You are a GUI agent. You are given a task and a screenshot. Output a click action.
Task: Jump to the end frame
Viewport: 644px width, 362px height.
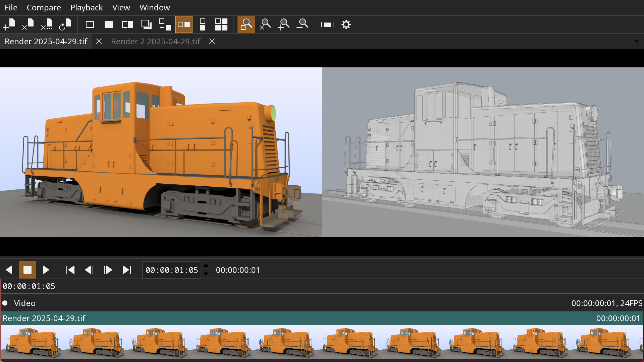click(x=127, y=270)
